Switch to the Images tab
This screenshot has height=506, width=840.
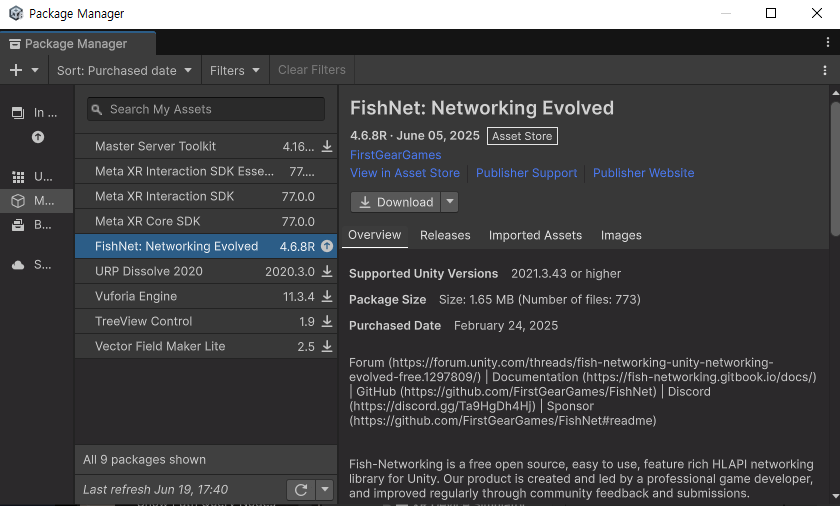click(x=621, y=236)
